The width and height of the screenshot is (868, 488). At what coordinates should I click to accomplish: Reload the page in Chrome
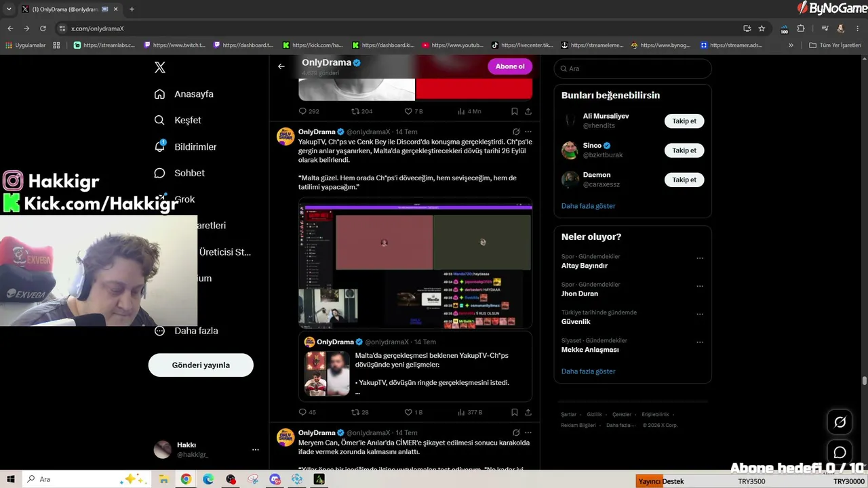pos(43,28)
